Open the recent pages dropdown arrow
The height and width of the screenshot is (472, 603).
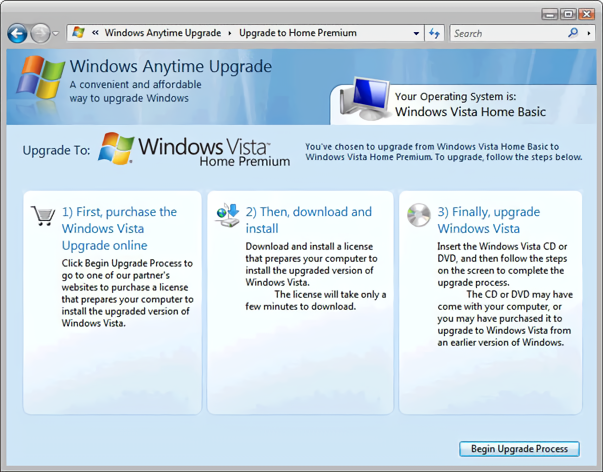(x=56, y=34)
